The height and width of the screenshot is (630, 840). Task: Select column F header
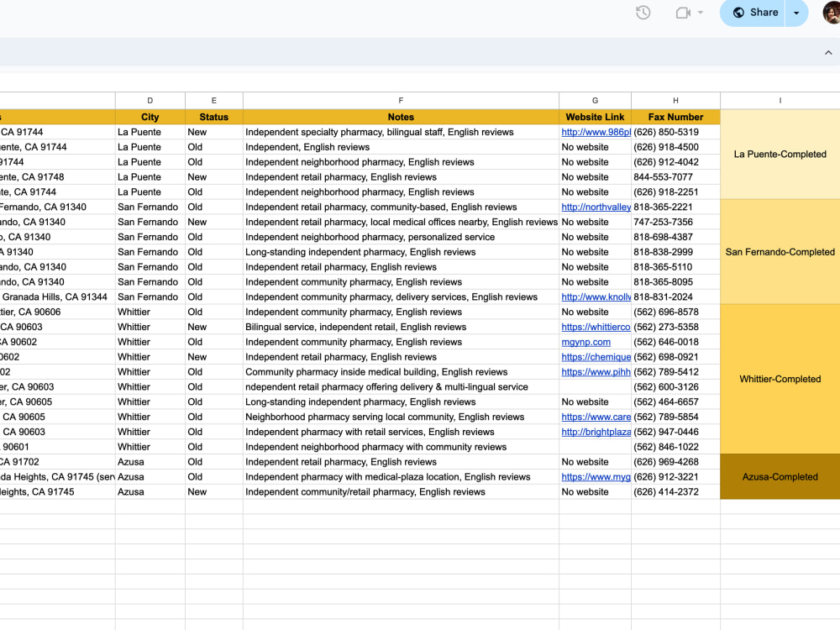[x=401, y=100]
